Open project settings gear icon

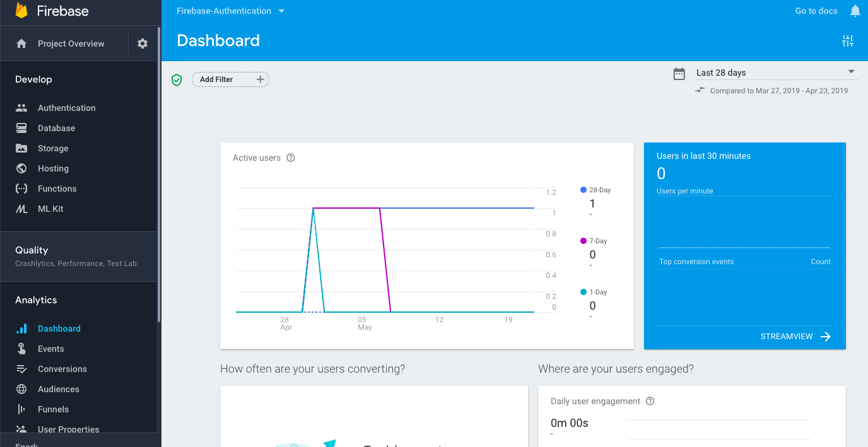(x=143, y=44)
